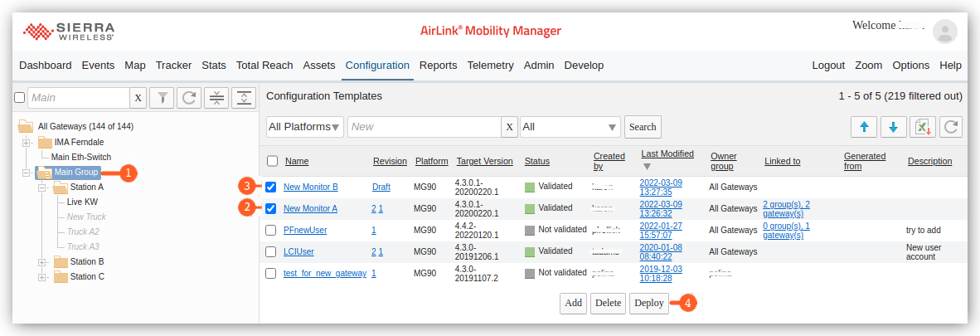Open the Help menu
The image size is (980, 336).
951,65
